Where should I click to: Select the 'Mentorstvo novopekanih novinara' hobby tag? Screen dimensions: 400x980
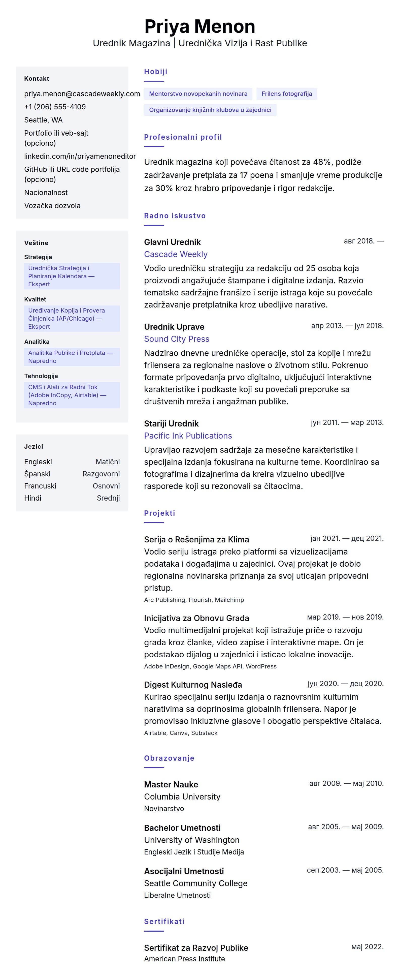(198, 94)
